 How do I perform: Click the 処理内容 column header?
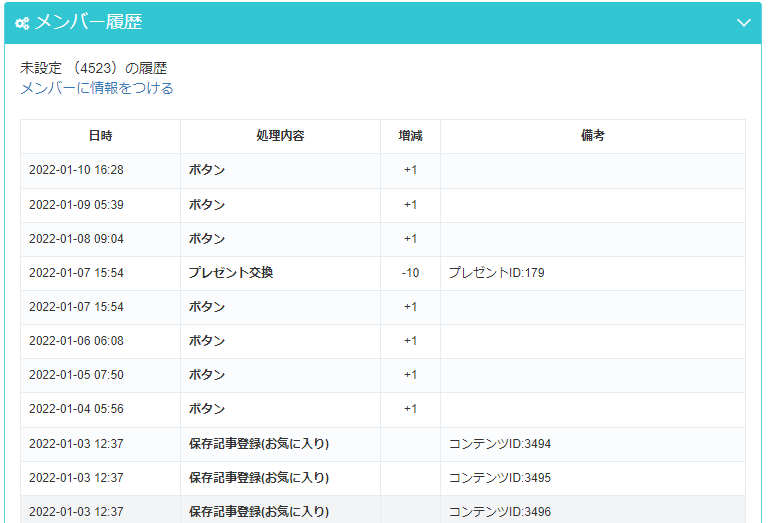pos(280,136)
